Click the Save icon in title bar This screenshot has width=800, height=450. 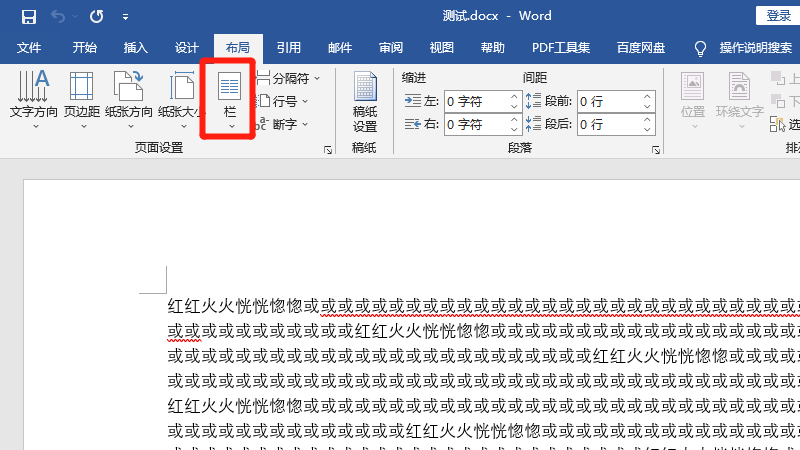(28, 16)
